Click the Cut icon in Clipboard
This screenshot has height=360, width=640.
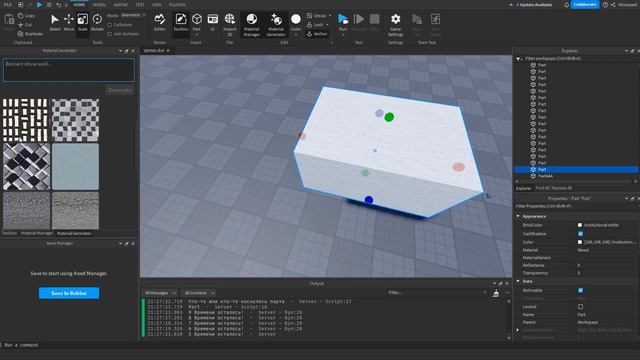coord(21,25)
